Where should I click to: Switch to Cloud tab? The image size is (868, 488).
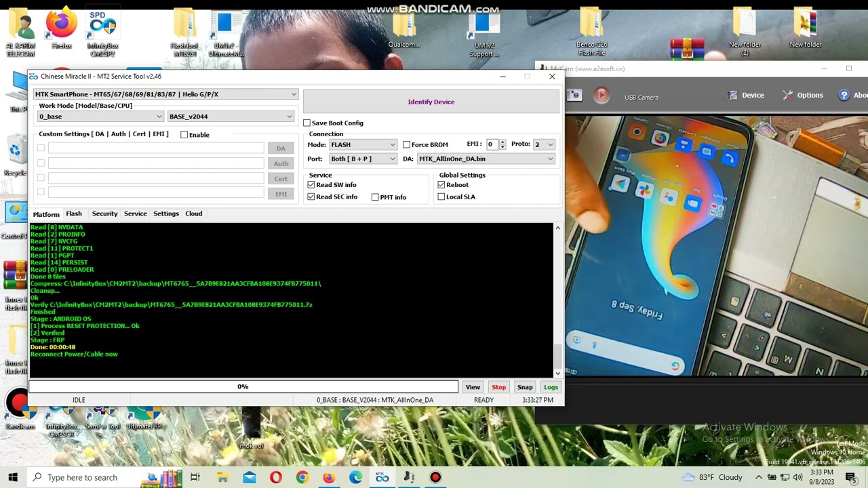click(x=194, y=213)
